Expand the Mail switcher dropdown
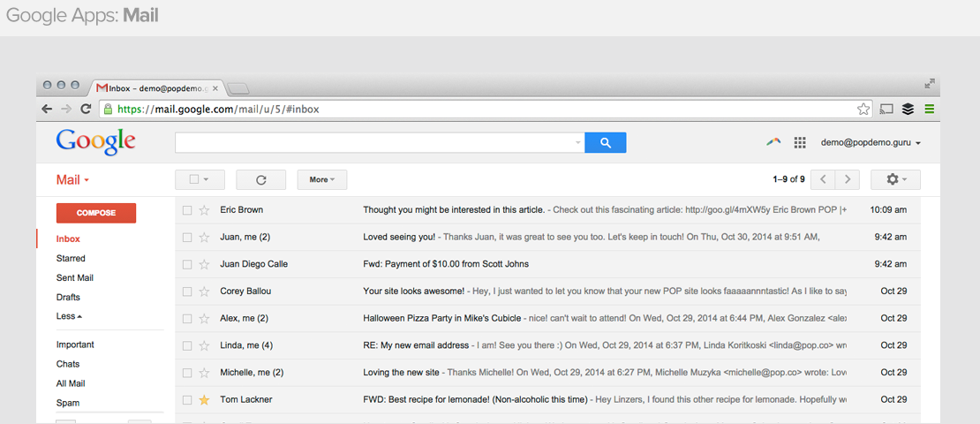The width and height of the screenshot is (980, 424). click(x=72, y=180)
